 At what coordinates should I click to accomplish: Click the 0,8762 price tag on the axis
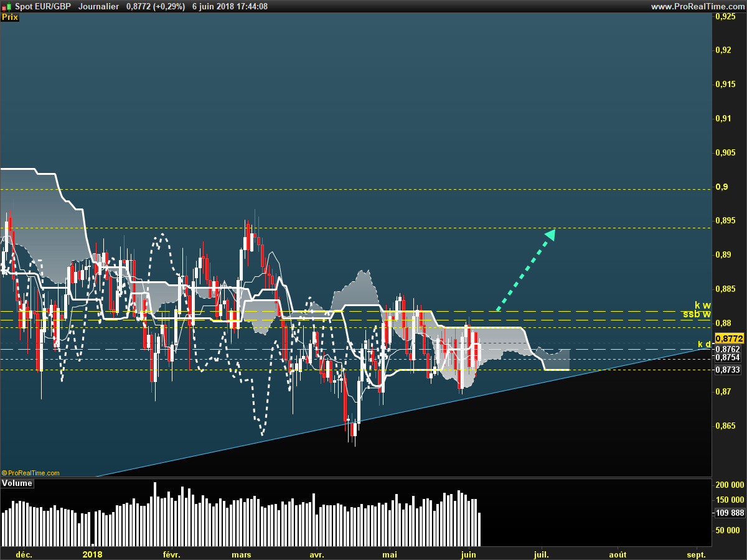pyautogui.click(x=728, y=350)
